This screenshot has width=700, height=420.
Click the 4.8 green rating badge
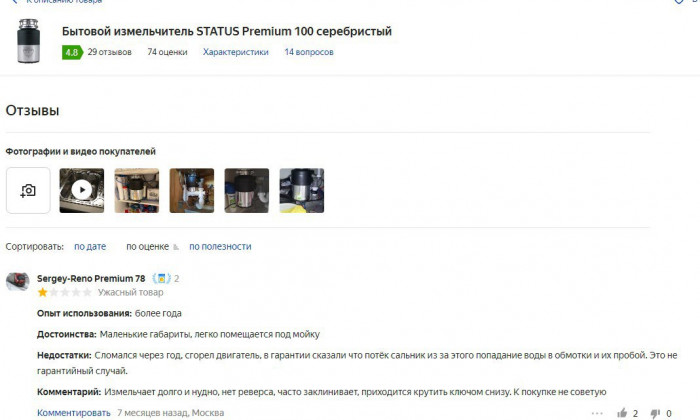[x=72, y=52]
